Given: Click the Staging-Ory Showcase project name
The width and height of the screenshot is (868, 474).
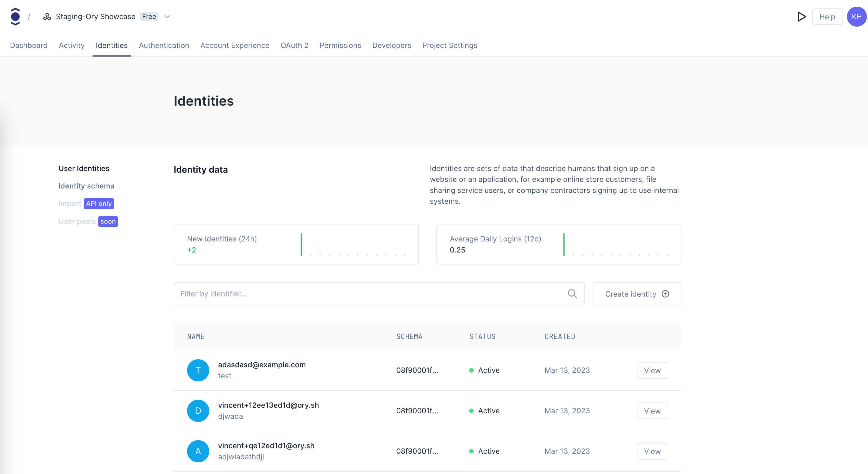Looking at the screenshot, I should 96,17.
